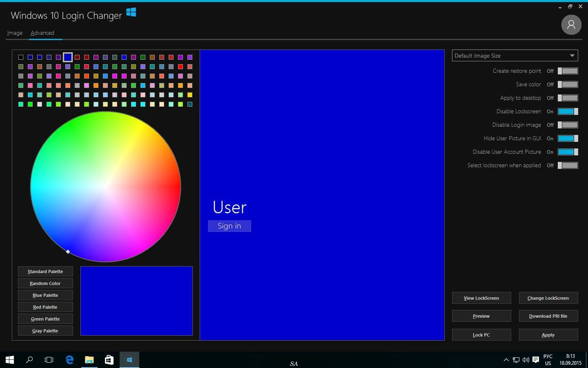Toggle Create restore point switch

pyautogui.click(x=568, y=71)
